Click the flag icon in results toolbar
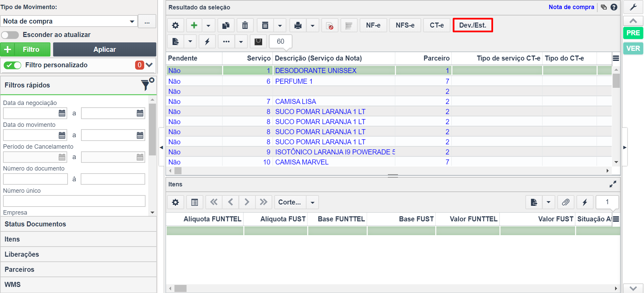The width and height of the screenshot is (644, 293). pyautogui.click(x=349, y=25)
